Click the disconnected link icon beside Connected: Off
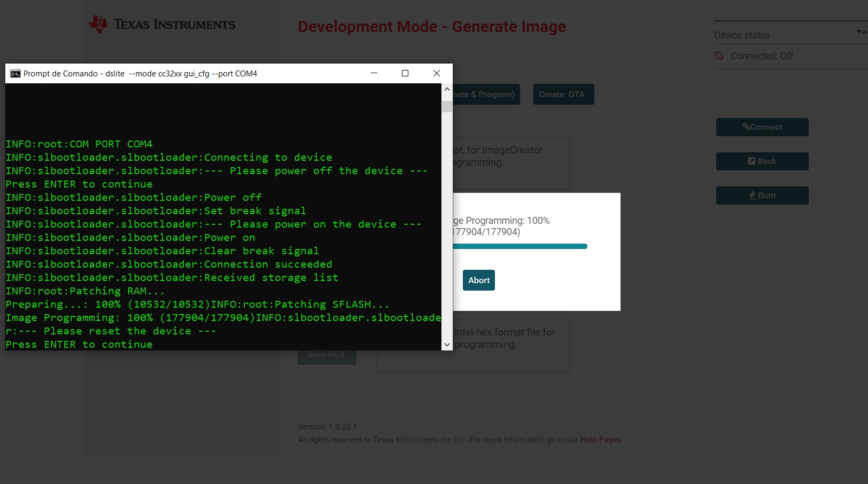The image size is (868, 484). [719, 56]
